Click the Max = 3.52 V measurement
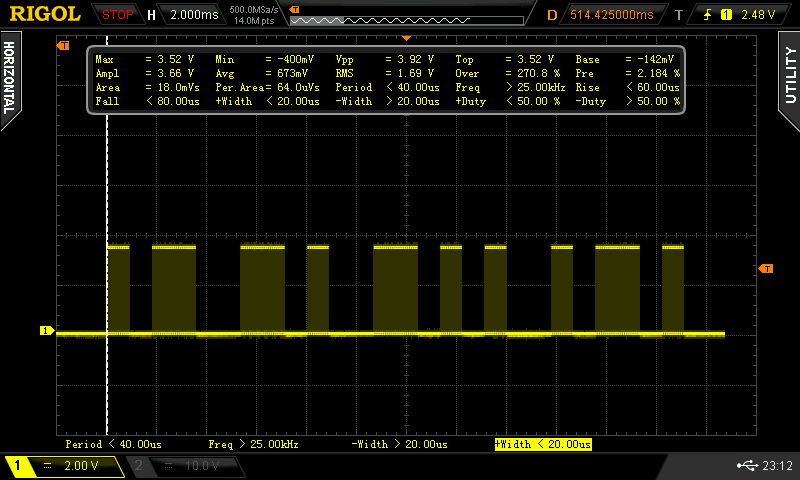This screenshot has width=800, height=480. (144, 59)
